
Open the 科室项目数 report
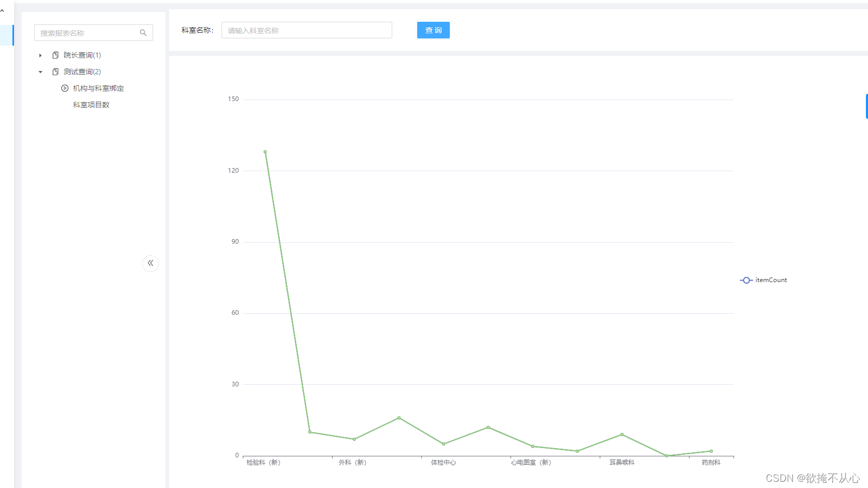tap(91, 105)
